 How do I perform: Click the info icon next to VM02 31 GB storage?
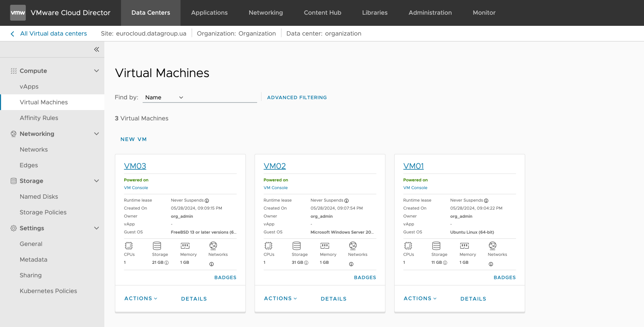306,263
